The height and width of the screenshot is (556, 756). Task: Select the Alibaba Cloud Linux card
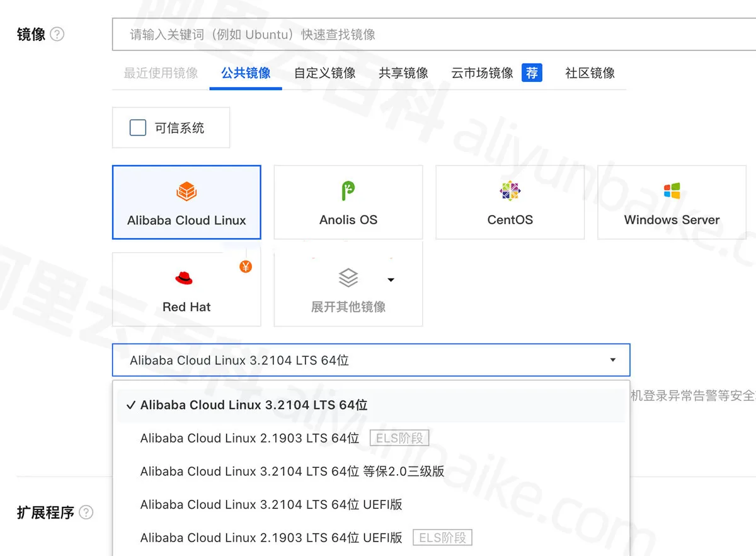pyautogui.click(x=186, y=202)
